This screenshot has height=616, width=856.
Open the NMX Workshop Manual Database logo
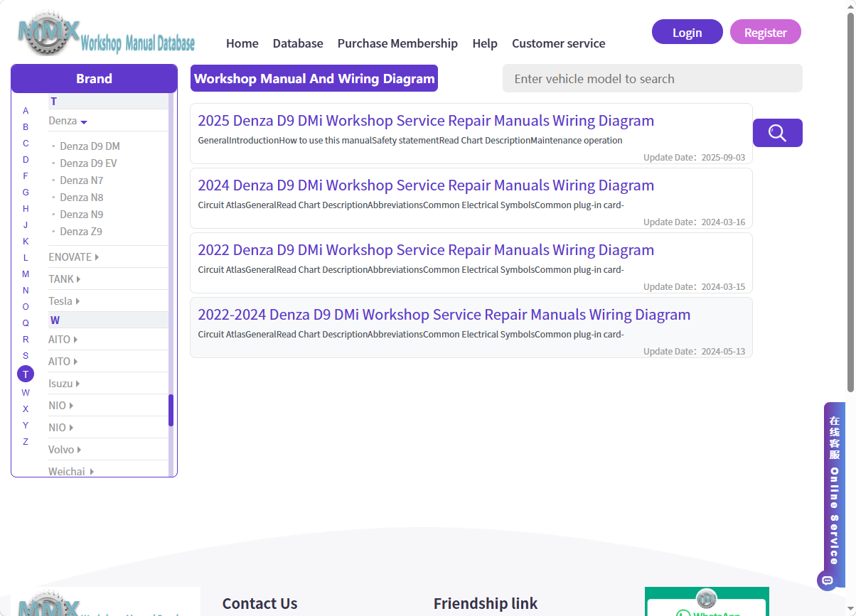click(106, 34)
